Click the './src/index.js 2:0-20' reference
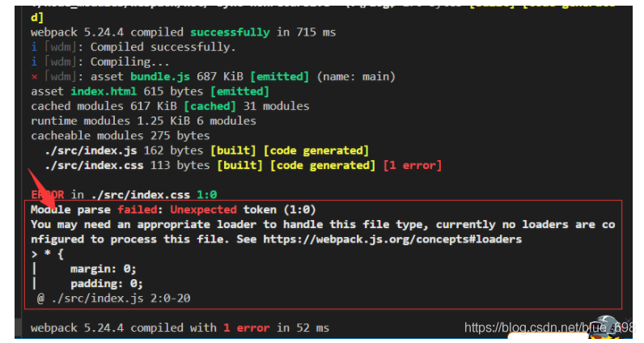The width and height of the screenshot is (644, 343). (121, 299)
